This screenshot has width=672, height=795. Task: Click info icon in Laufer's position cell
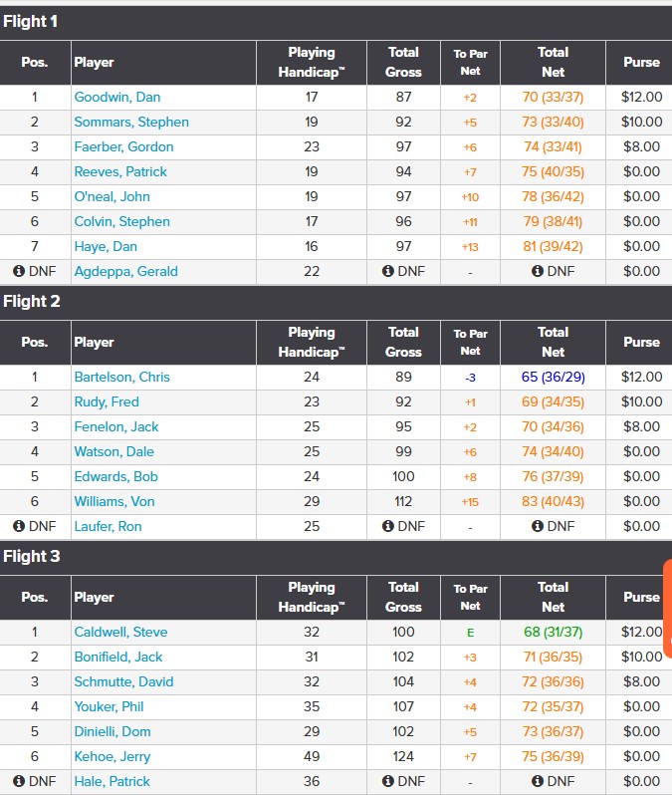pos(19,526)
